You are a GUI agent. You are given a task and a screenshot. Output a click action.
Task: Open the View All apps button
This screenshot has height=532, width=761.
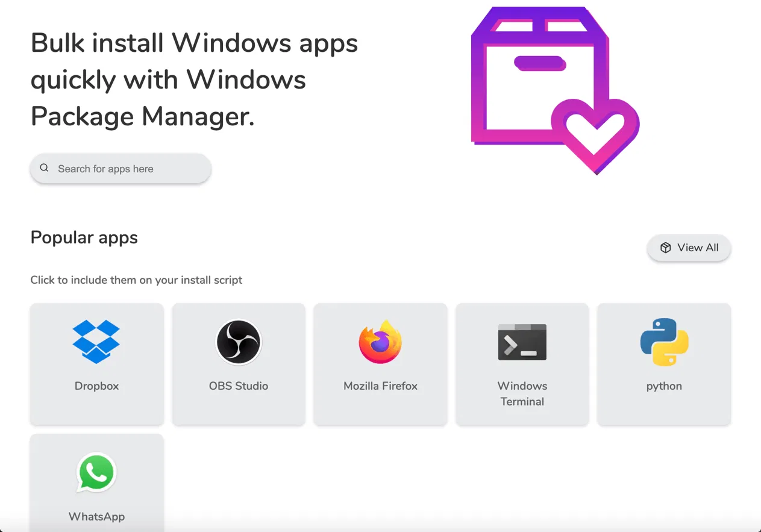tap(689, 248)
